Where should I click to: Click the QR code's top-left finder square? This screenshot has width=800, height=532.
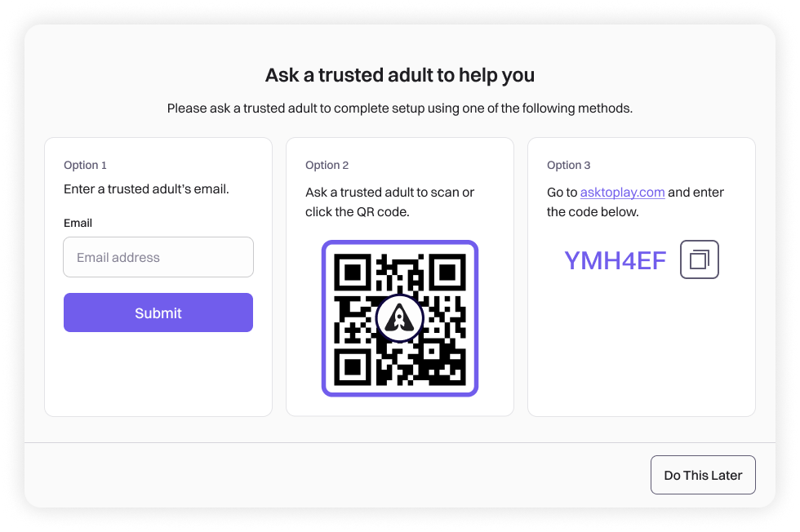click(353, 273)
